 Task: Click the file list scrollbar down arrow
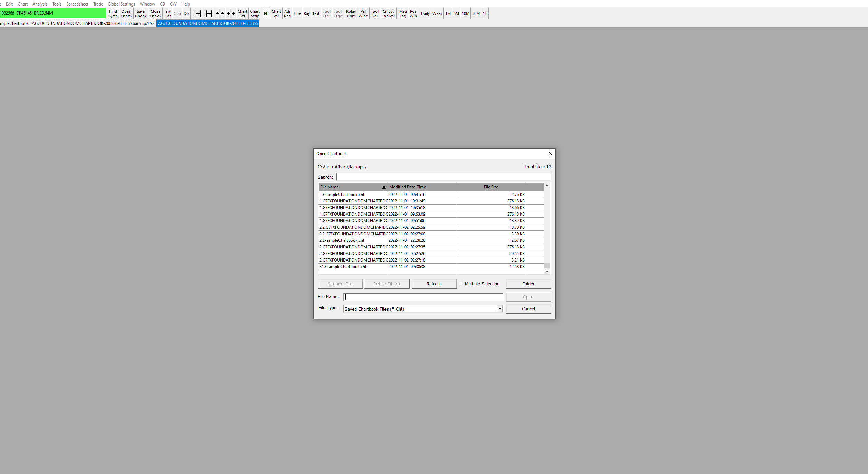[547, 272]
